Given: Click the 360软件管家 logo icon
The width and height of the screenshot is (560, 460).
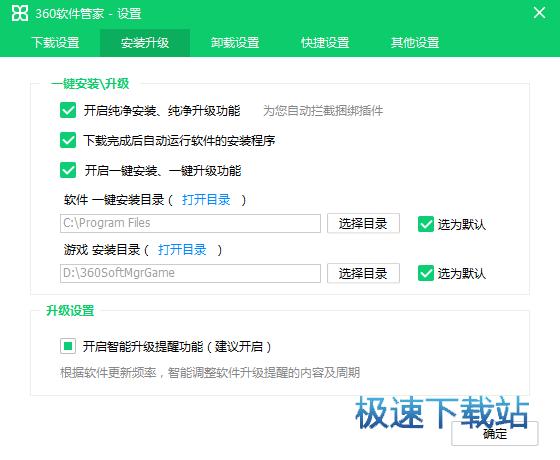Looking at the screenshot, I should (20, 13).
